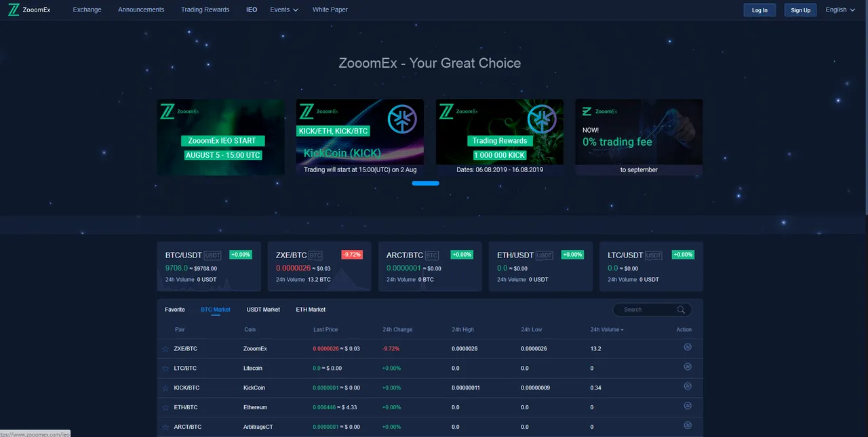Click the Litecoin coin name

click(253, 369)
